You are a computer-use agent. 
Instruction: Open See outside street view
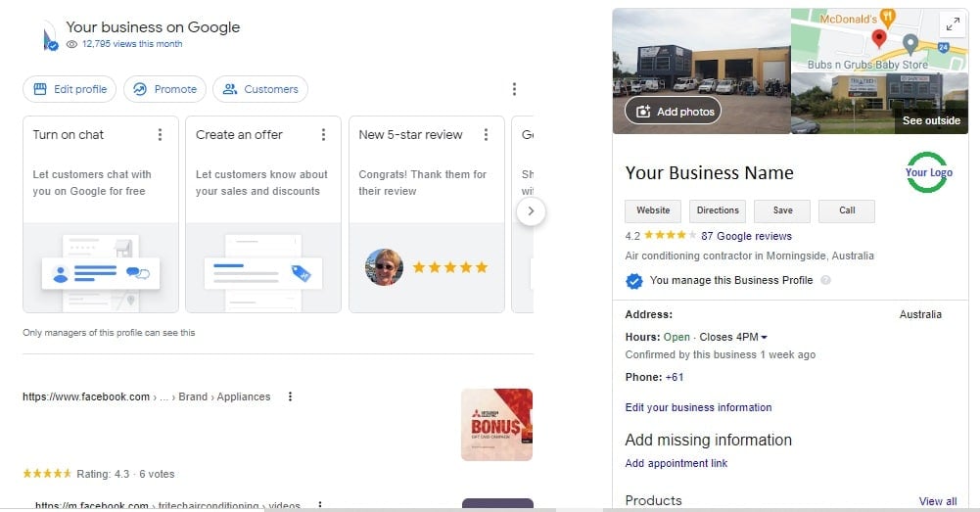pos(931,120)
